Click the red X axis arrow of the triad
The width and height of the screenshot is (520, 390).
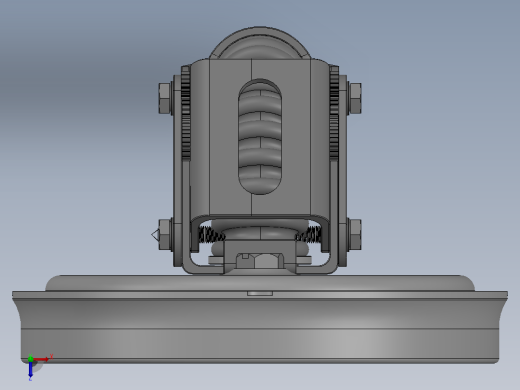41,359
